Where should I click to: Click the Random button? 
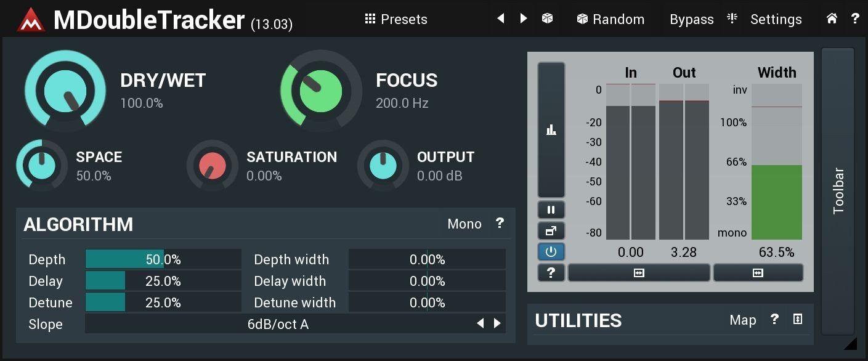(x=610, y=19)
